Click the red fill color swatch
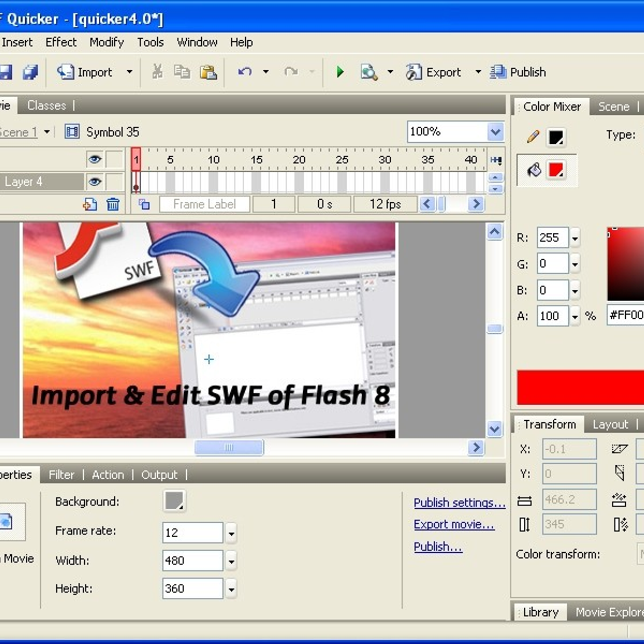This screenshot has height=644, width=644. pyautogui.click(x=556, y=171)
